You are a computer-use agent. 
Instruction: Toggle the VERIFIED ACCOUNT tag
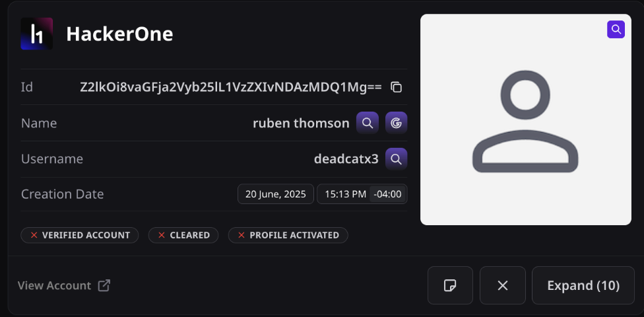(80, 235)
